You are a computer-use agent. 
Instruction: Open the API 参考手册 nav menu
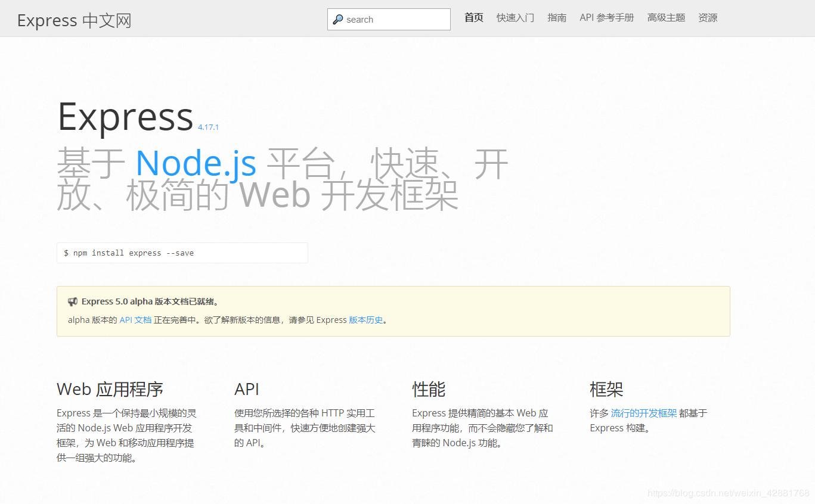(x=606, y=18)
